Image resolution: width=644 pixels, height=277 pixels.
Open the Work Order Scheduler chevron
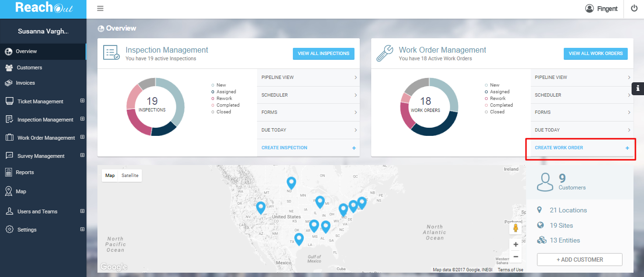point(629,95)
